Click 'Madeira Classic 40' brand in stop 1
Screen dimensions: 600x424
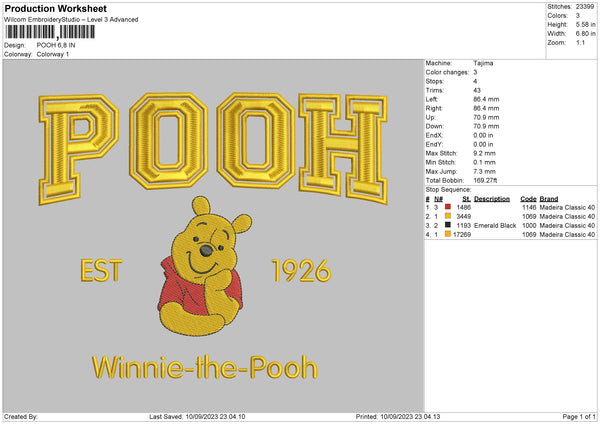click(x=567, y=207)
